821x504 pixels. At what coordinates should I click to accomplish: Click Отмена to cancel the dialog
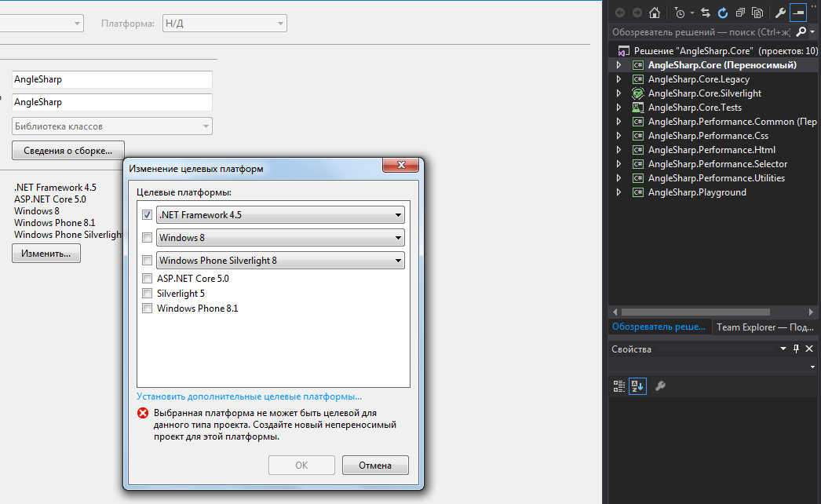[x=375, y=466]
